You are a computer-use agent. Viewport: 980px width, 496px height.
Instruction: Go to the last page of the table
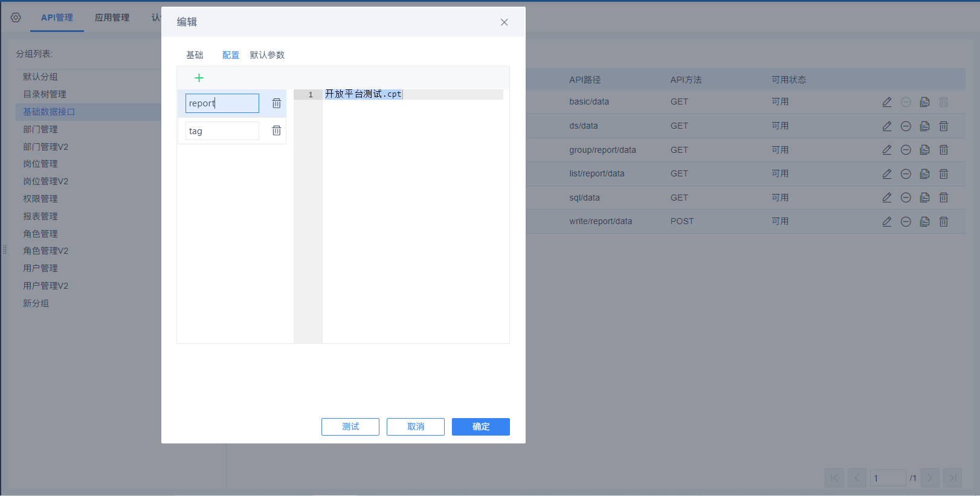(x=952, y=478)
